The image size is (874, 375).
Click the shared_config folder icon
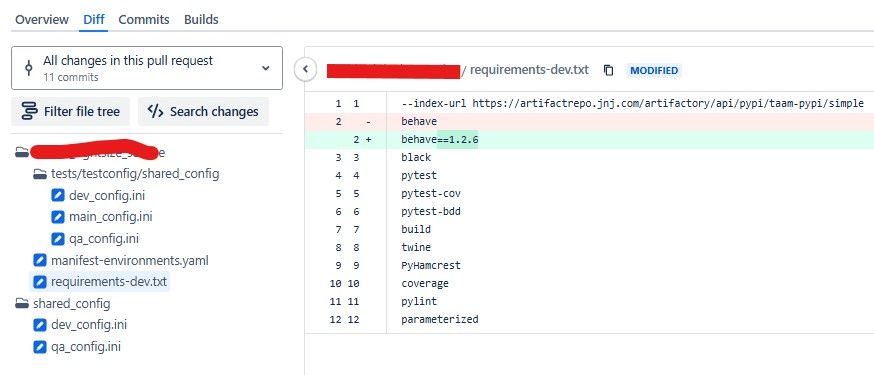point(22,304)
